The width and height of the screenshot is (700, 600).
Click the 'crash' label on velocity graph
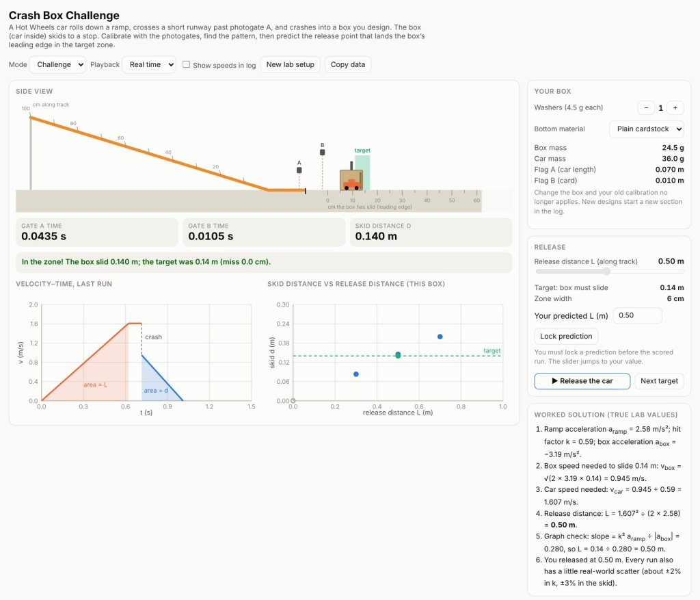153,337
